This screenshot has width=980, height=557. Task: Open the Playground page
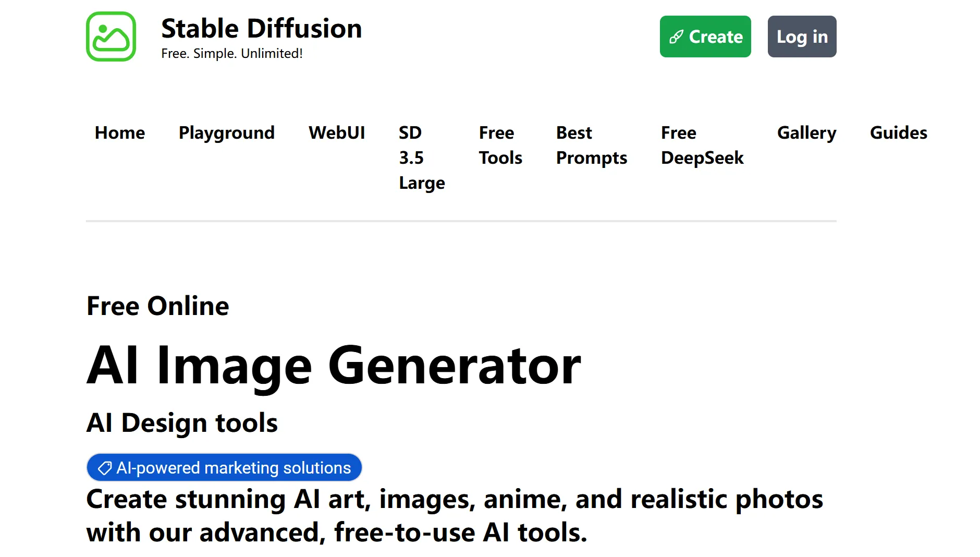pos(227,132)
